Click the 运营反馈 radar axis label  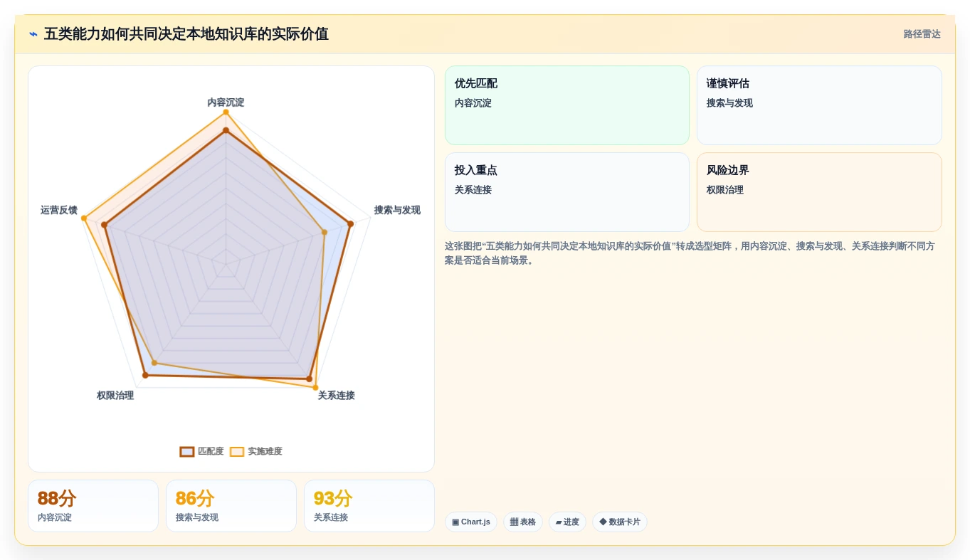59,210
